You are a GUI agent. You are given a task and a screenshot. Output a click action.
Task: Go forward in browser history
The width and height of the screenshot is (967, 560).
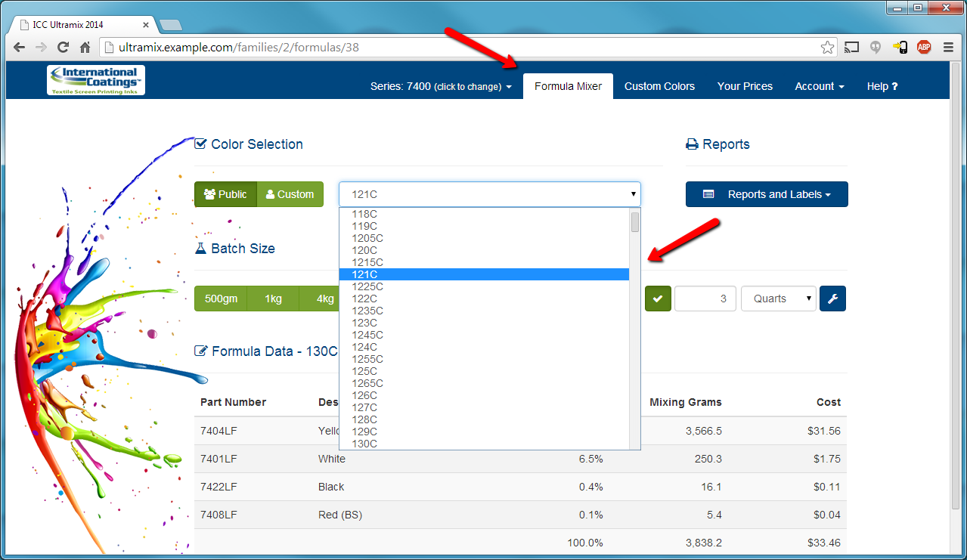(x=42, y=47)
